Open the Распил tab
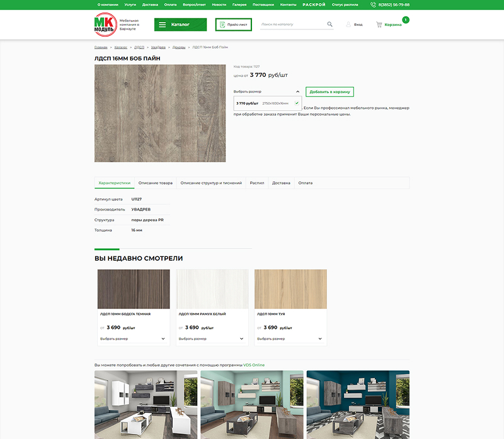The width and height of the screenshot is (504, 439). (256, 183)
